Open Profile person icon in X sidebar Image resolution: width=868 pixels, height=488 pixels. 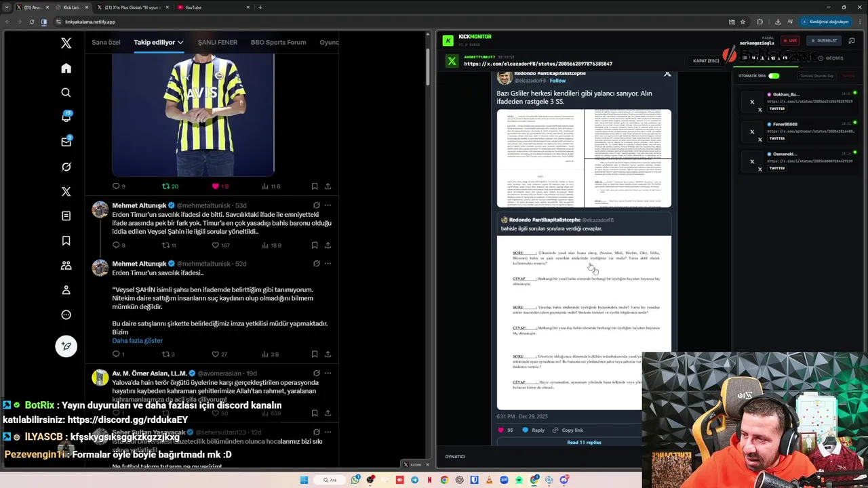pos(66,290)
